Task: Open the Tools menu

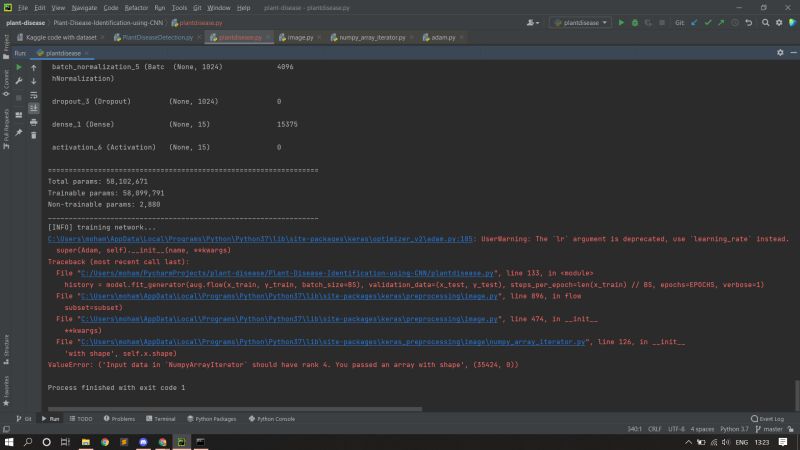Action: click(x=179, y=8)
